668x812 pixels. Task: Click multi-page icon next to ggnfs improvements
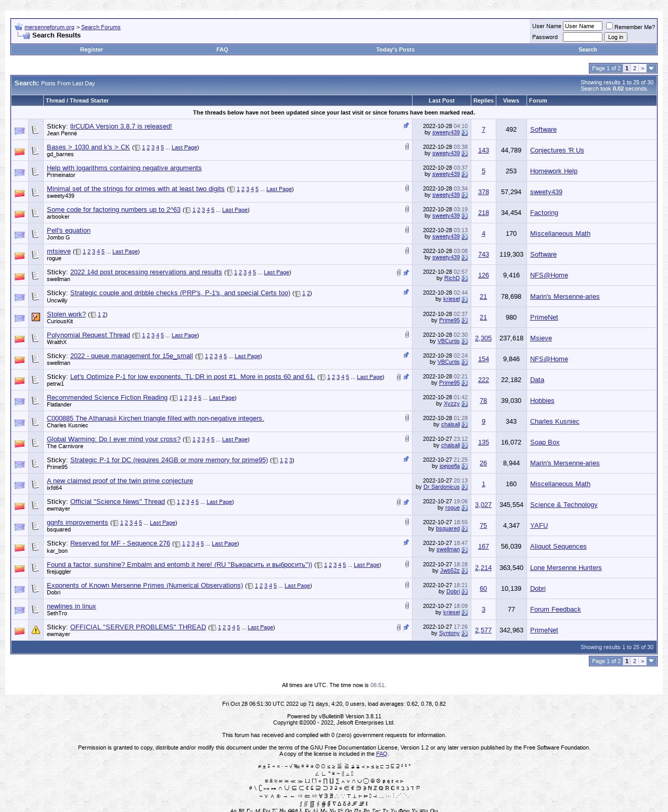[115, 523]
